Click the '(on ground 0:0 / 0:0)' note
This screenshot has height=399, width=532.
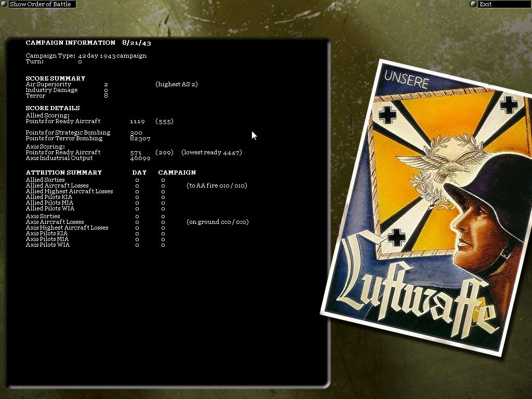point(218,222)
